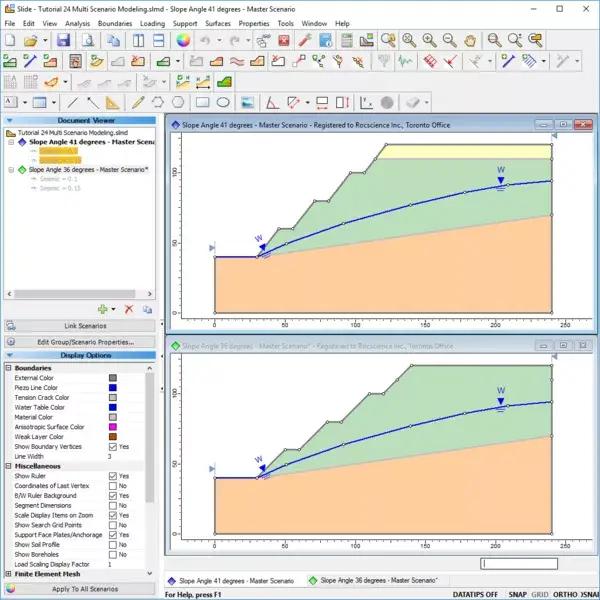Click the red X delete scenario icon
Image resolution: width=600 pixels, height=600 pixels.
click(x=129, y=309)
